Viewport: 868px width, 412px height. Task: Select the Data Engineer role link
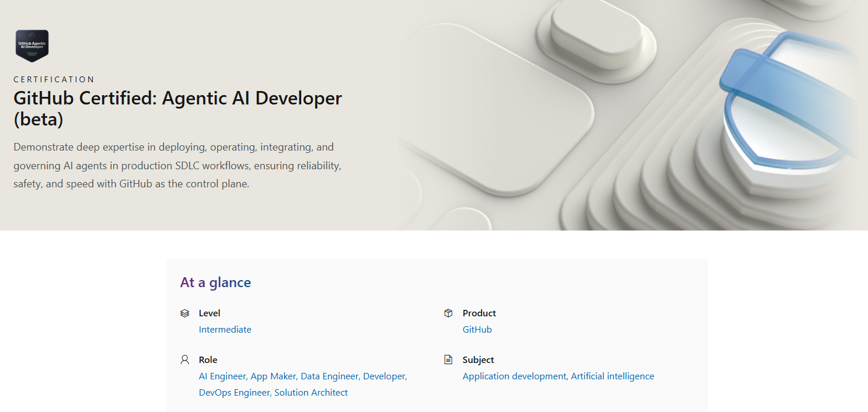[329, 376]
